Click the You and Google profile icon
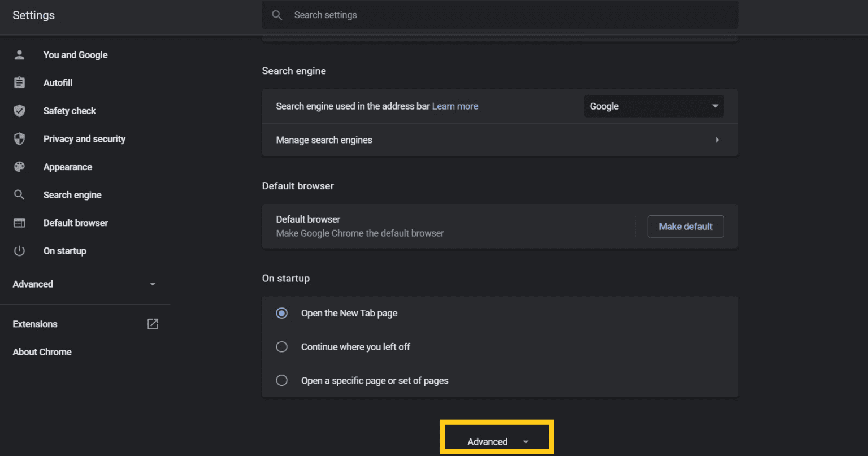 point(20,54)
